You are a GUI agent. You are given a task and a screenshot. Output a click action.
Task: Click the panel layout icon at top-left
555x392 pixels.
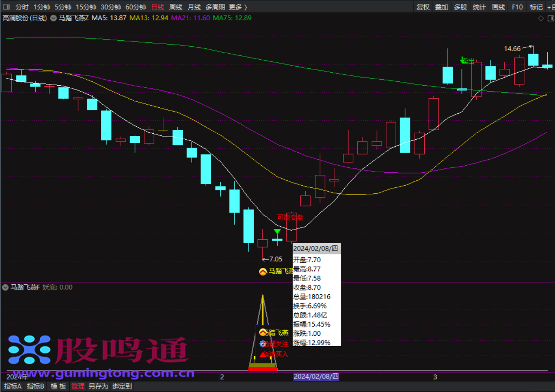click(x=6, y=7)
